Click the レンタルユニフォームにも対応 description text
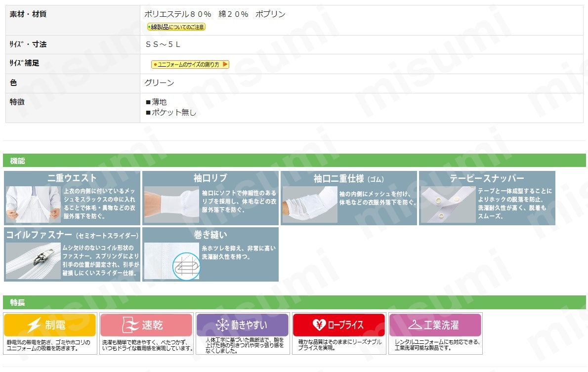The width and height of the screenshot is (588, 372). point(437,345)
